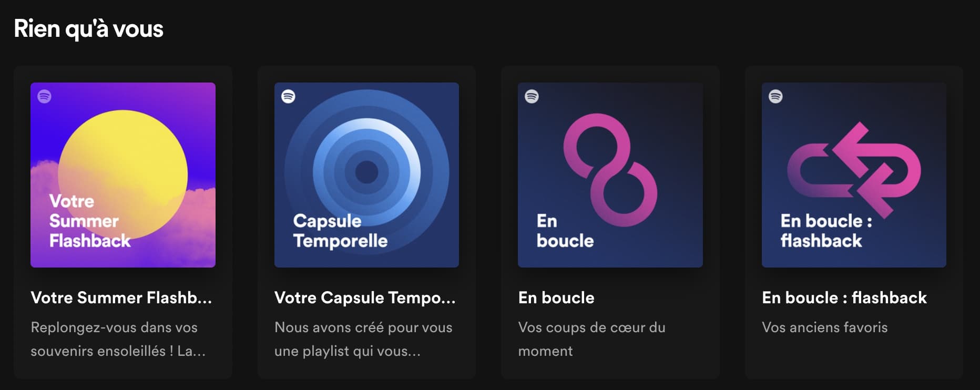Click 'En boucle : flashback' title text
The height and width of the screenshot is (390, 980).
(844, 297)
